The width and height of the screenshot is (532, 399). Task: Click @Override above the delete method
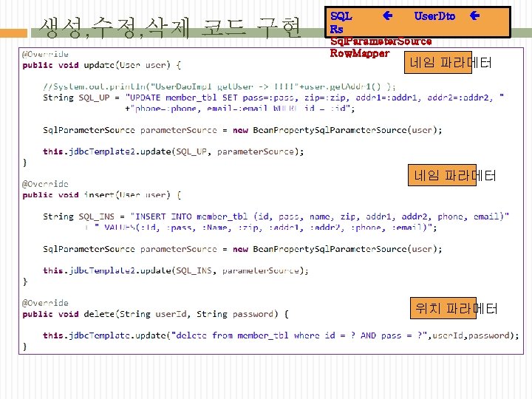(x=45, y=304)
